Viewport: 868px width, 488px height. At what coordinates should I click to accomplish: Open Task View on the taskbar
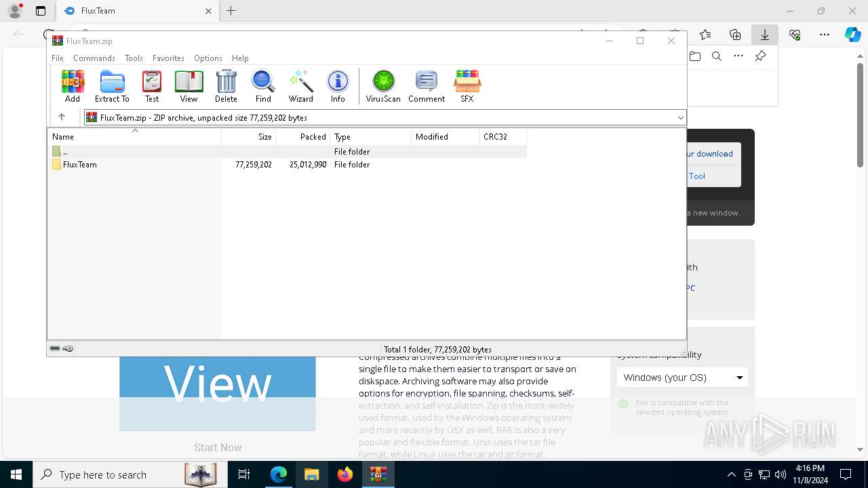coord(244,474)
